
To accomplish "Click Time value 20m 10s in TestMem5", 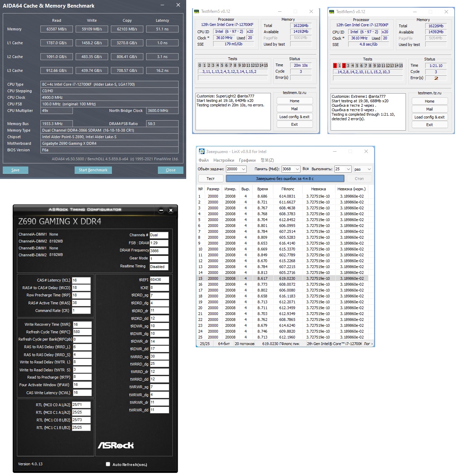I will click(301, 65).
